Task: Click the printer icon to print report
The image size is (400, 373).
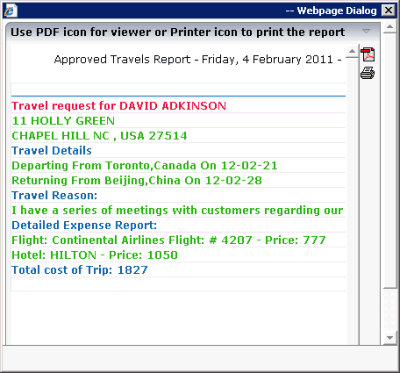Action: (368, 73)
